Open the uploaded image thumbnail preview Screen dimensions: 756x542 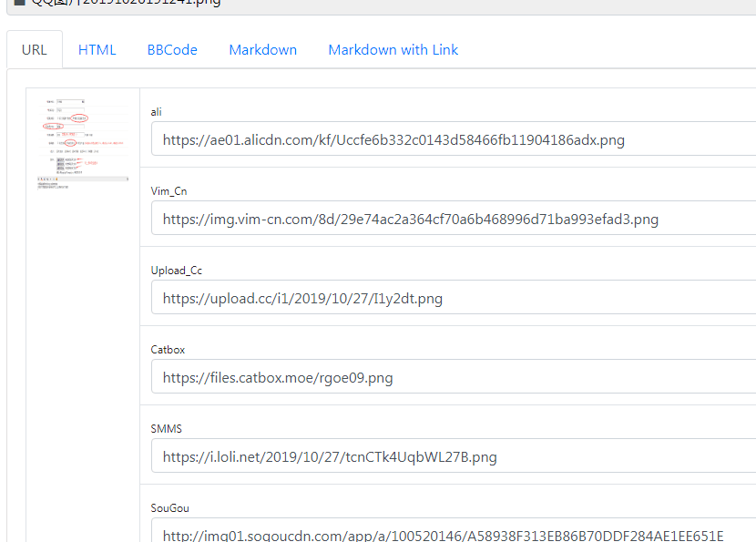pyautogui.click(x=82, y=139)
